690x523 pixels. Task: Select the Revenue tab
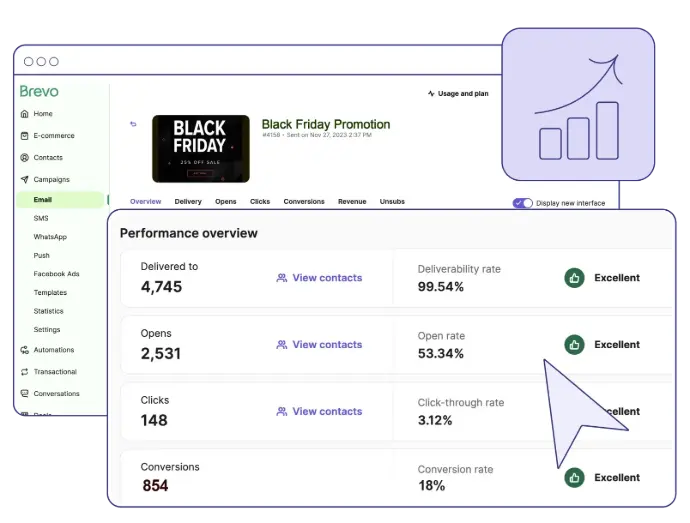coord(352,202)
